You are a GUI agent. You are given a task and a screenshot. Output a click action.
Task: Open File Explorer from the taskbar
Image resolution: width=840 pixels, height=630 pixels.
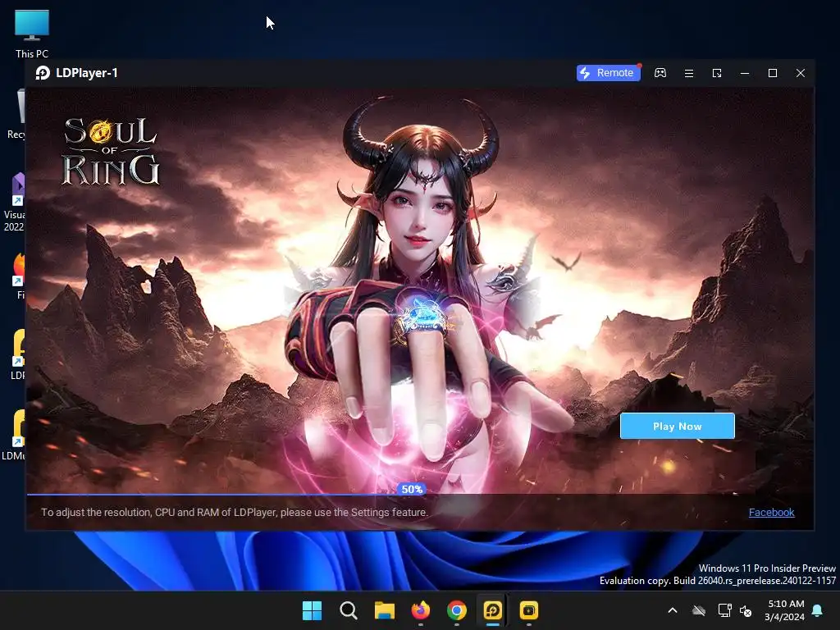pos(384,610)
